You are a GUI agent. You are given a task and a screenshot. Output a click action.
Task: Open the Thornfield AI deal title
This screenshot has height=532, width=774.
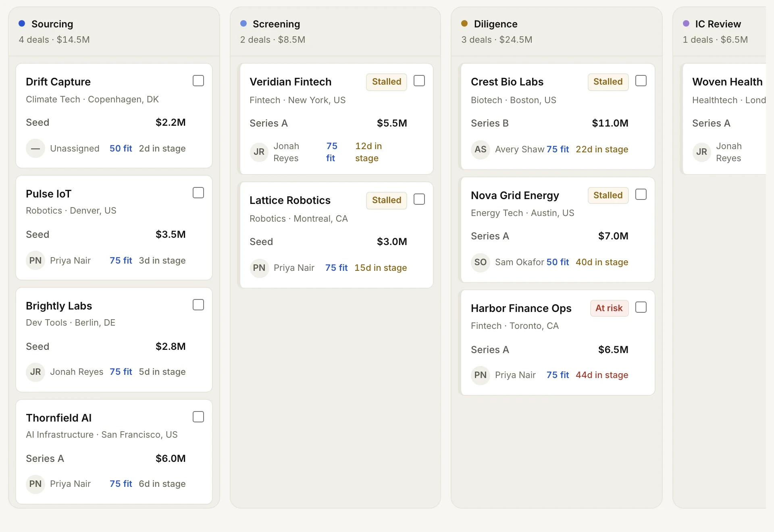pos(59,418)
